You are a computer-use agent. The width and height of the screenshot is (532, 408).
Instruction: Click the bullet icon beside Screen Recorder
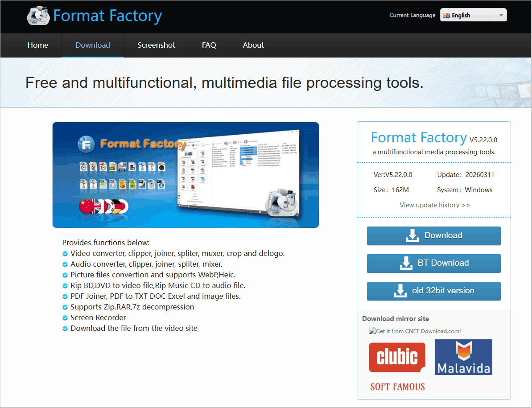click(x=65, y=318)
